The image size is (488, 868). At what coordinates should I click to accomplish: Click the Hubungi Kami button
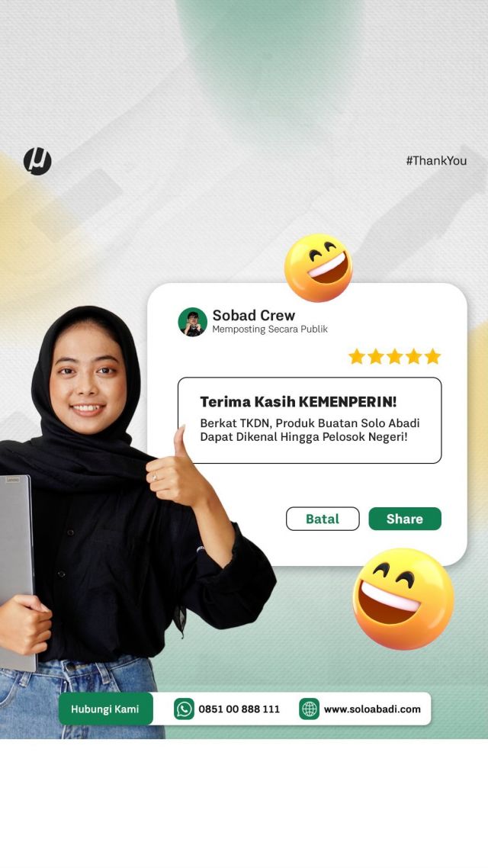coord(105,709)
